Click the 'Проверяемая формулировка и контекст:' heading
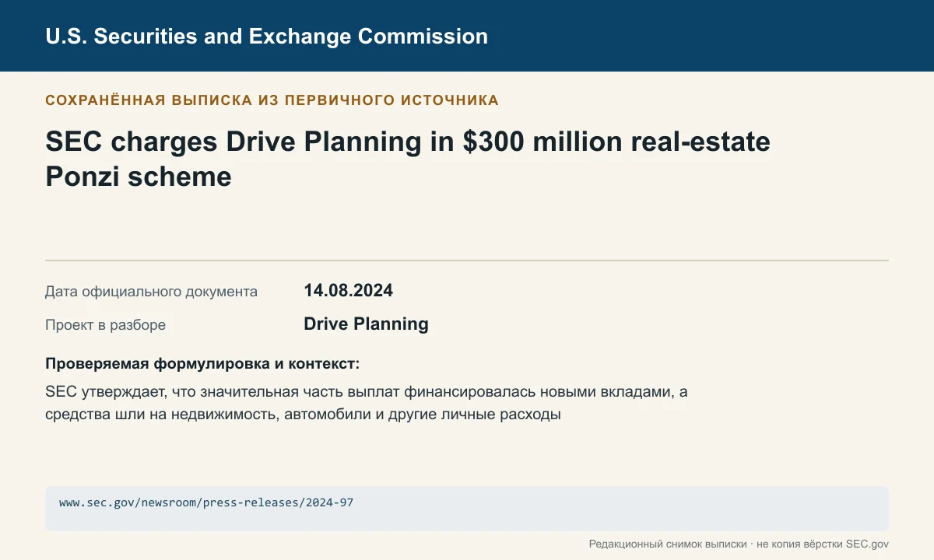The height and width of the screenshot is (560, 934). pos(202,364)
